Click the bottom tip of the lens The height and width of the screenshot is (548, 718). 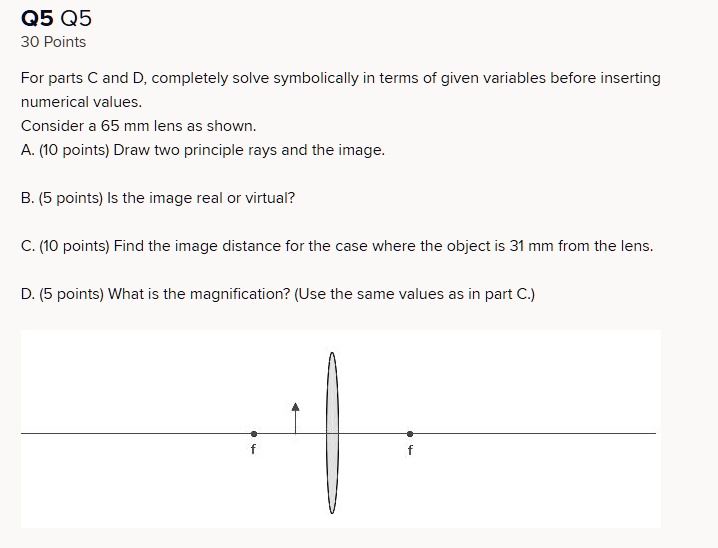(x=332, y=511)
